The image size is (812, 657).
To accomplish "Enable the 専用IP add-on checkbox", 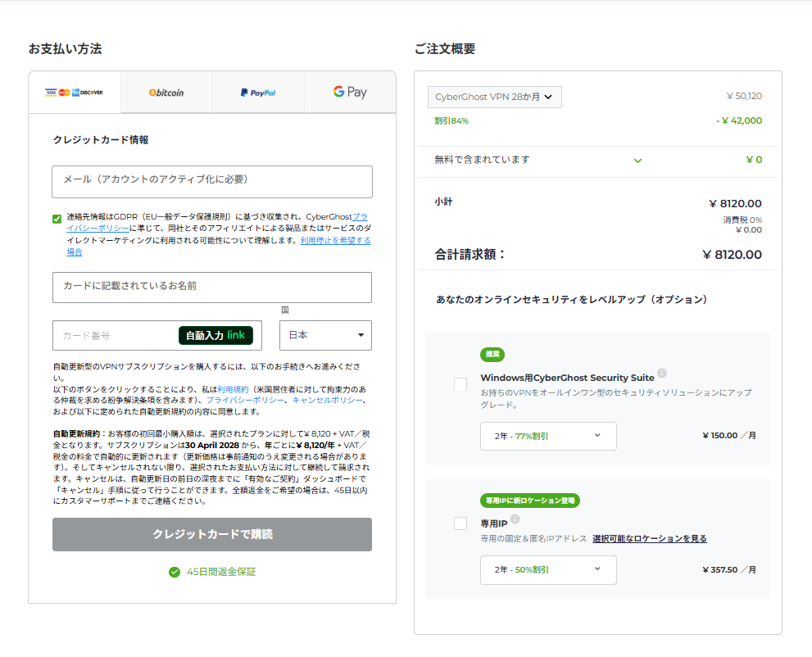I will click(460, 523).
